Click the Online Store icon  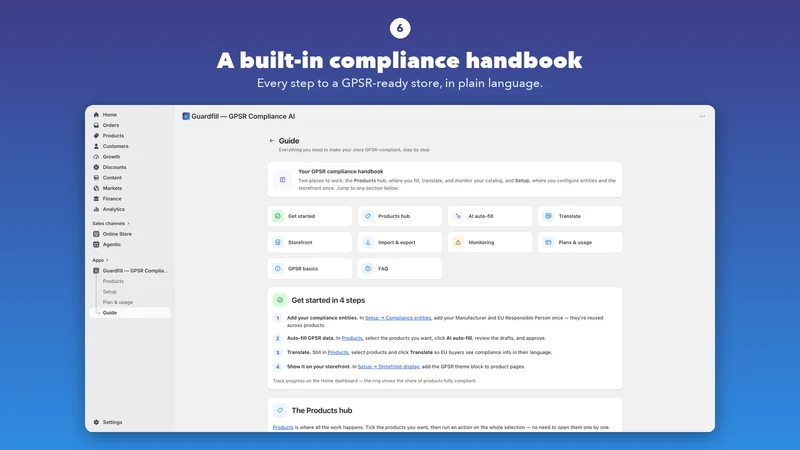pyautogui.click(x=96, y=234)
